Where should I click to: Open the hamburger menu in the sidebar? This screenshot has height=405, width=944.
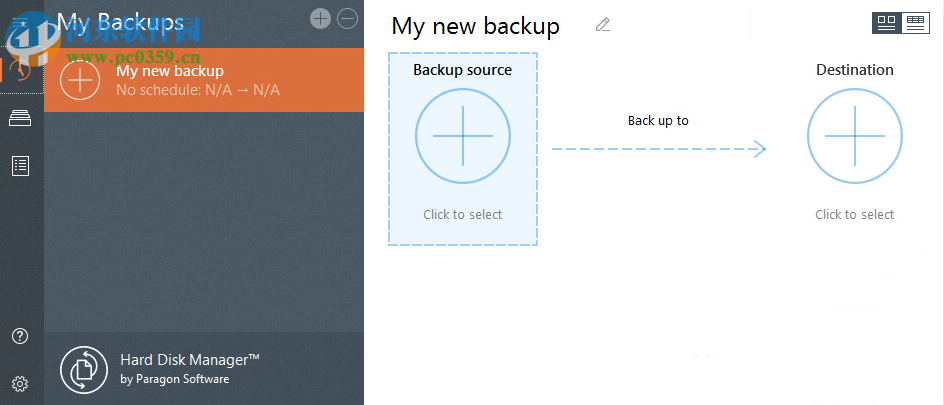tap(20, 24)
